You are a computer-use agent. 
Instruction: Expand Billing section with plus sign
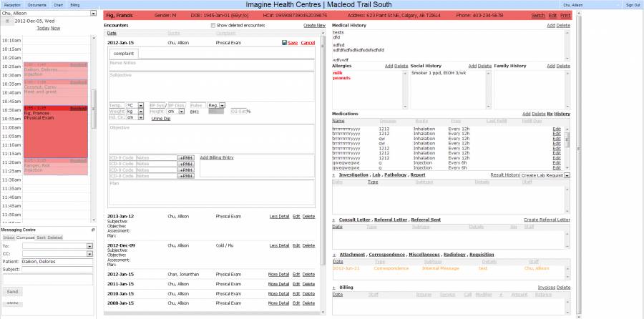pyautogui.click(x=333, y=288)
